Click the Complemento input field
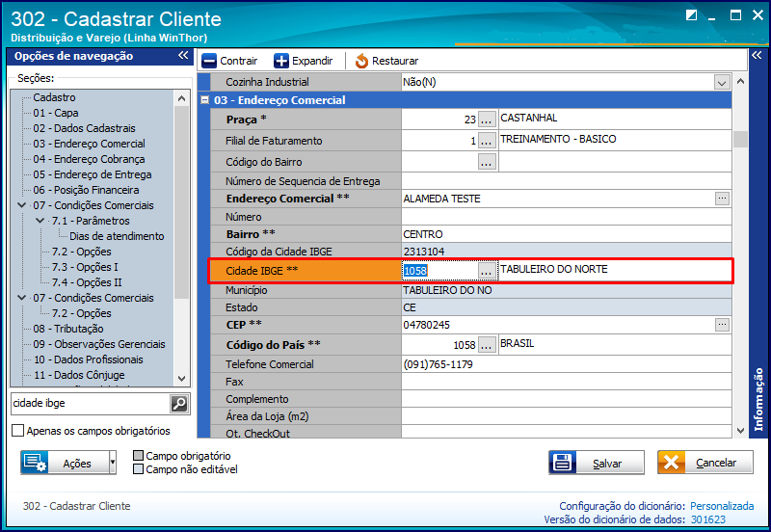771x532 pixels. (x=566, y=399)
